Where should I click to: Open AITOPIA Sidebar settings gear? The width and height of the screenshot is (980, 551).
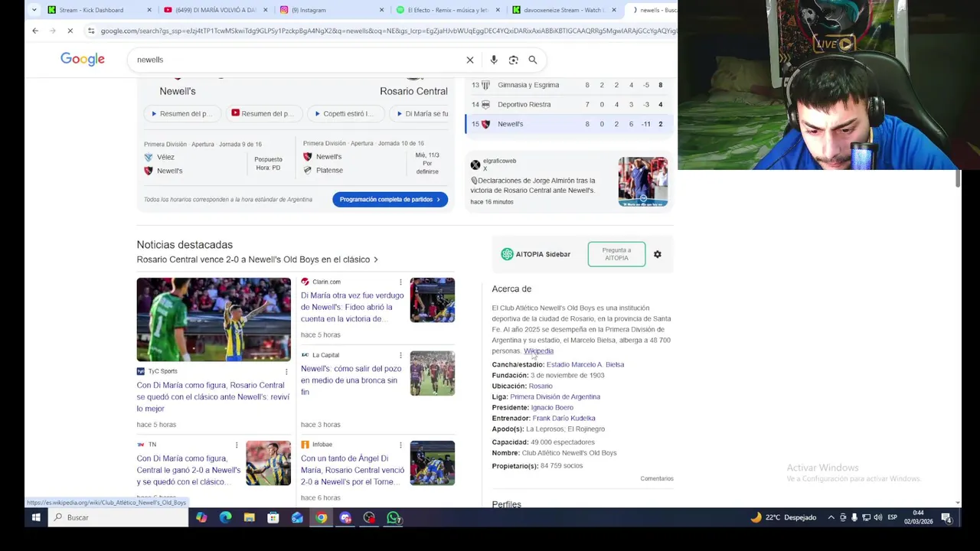658,254
